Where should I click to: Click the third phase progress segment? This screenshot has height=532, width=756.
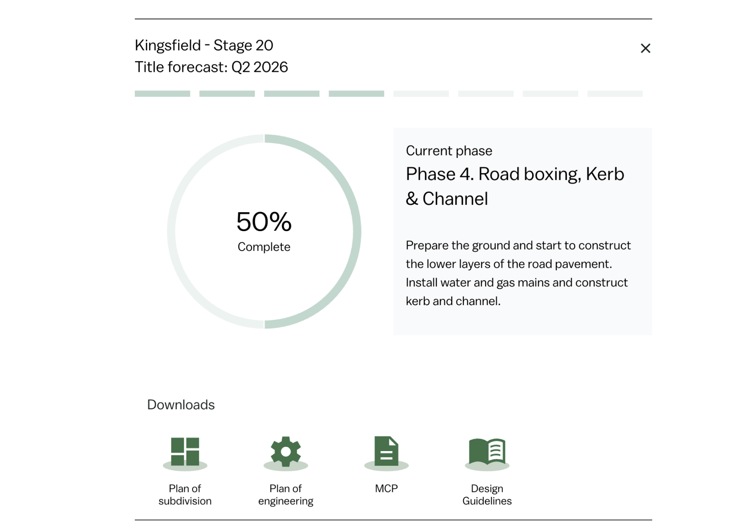tap(291, 93)
